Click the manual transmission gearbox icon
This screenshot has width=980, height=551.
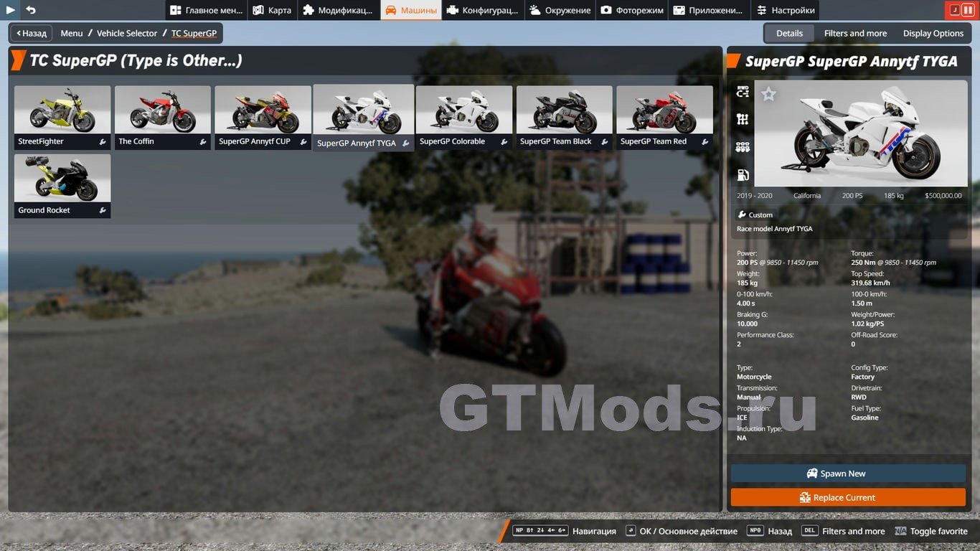click(743, 120)
